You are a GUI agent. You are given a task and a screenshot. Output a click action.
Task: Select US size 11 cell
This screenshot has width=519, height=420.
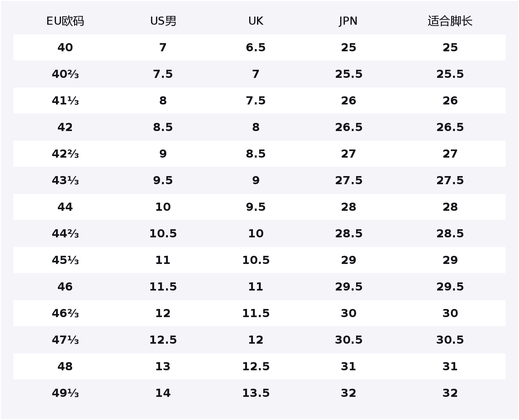(x=163, y=260)
